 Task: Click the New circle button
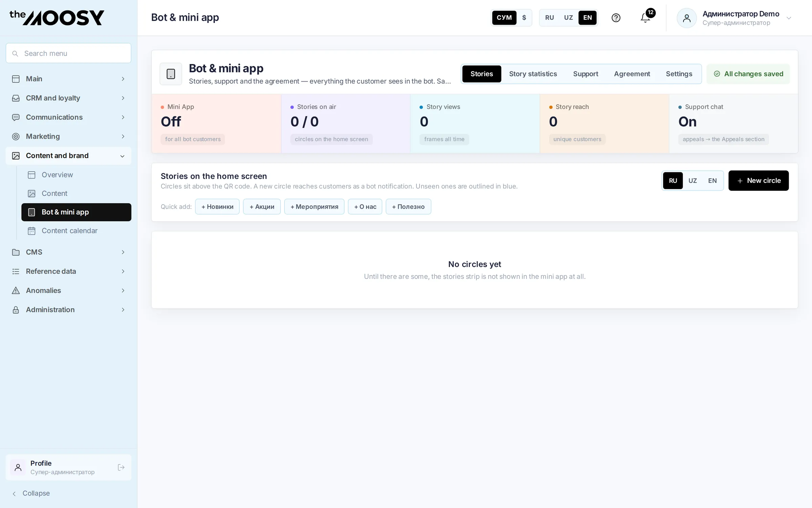coord(759,181)
